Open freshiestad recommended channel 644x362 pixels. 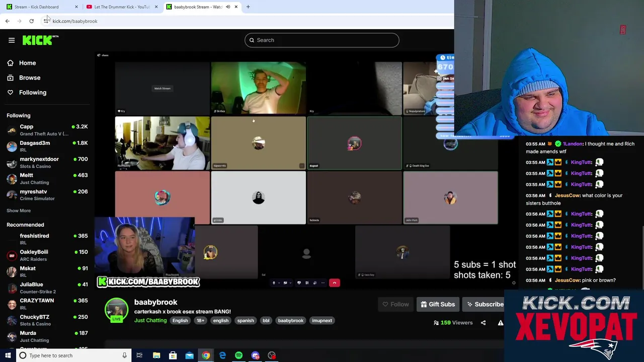click(x=47, y=239)
